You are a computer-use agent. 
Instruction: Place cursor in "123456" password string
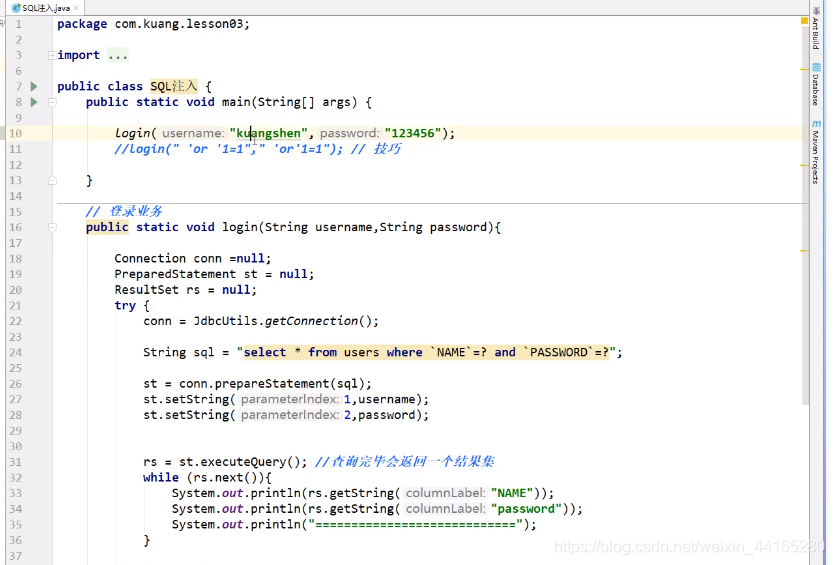pos(413,133)
